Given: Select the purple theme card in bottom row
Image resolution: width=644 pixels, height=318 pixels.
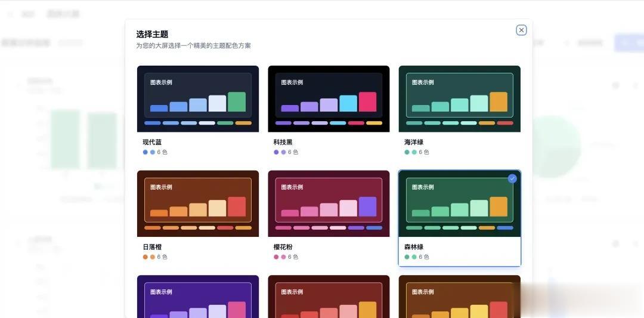Looking at the screenshot, I should (198, 297).
